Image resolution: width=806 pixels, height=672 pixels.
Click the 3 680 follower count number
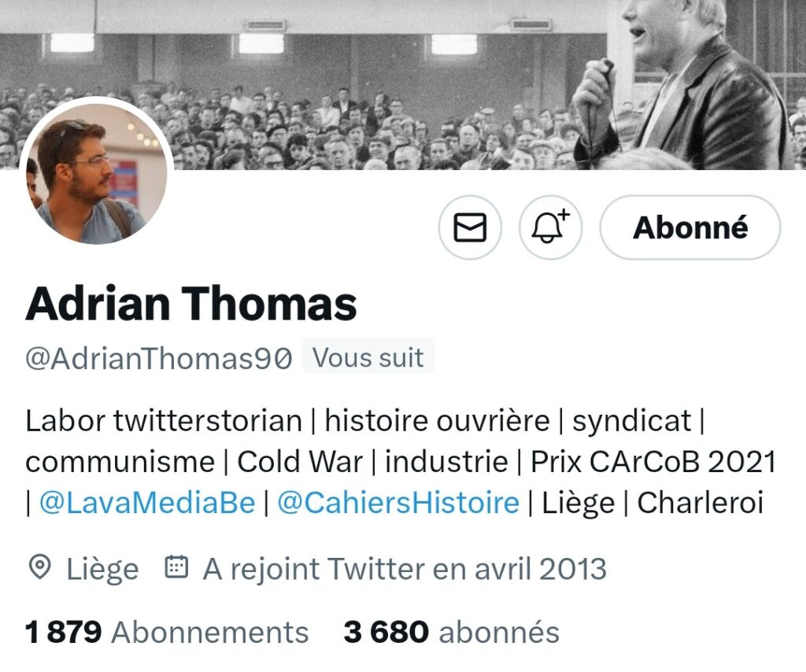pyautogui.click(x=386, y=632)
